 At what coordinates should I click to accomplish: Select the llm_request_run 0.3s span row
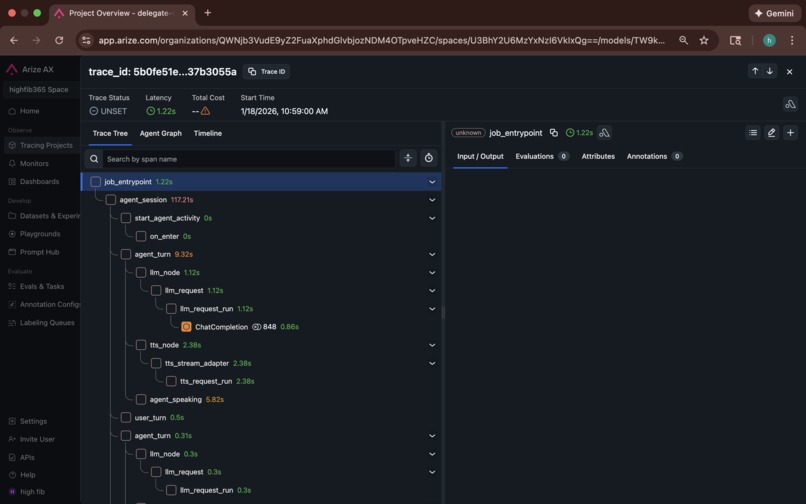[x=261, y=490]
